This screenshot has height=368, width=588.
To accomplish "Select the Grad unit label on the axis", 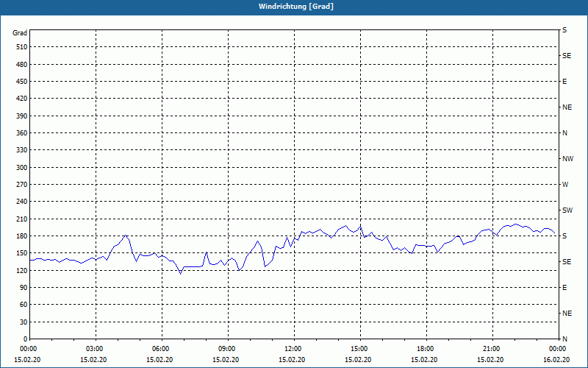I will coord(20,33).
